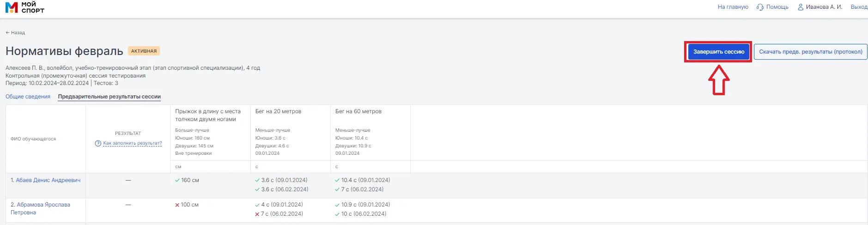The height and width of the screenshot is (225, 868).
Task: Click Абаев's 3.6 с (09.01.2024) result
Action: pyautogui.click(x=281, y=180)
